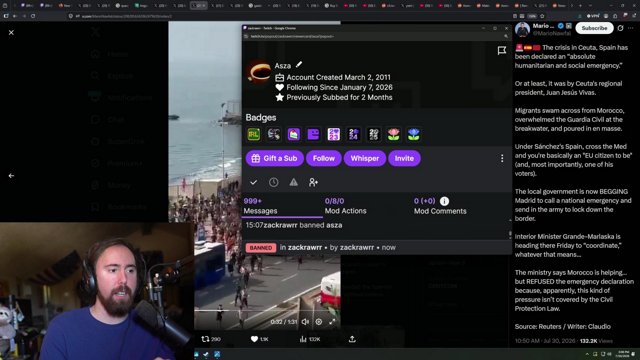Switch to the Mod Comments tab
Viewport: 640px width, 360px height.
(x=440, y=206)
